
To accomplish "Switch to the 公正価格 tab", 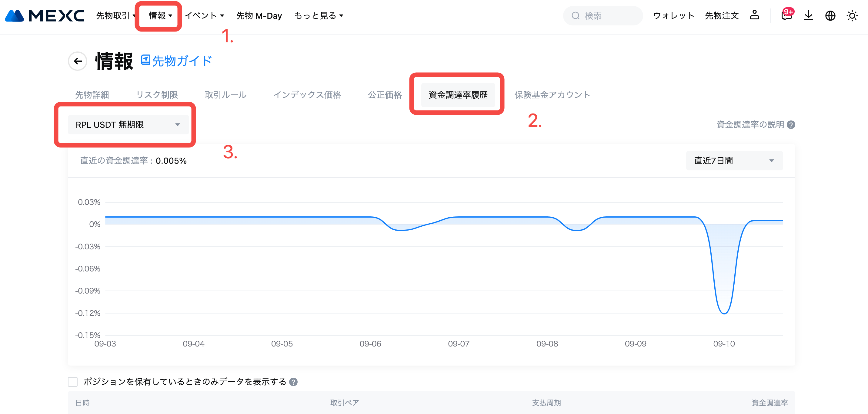I will [x=385, y=95].
